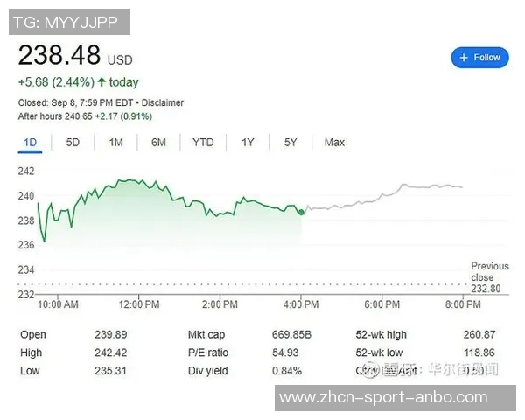
Task: Show the YTD chart range
Action: [x=203, y=143]
